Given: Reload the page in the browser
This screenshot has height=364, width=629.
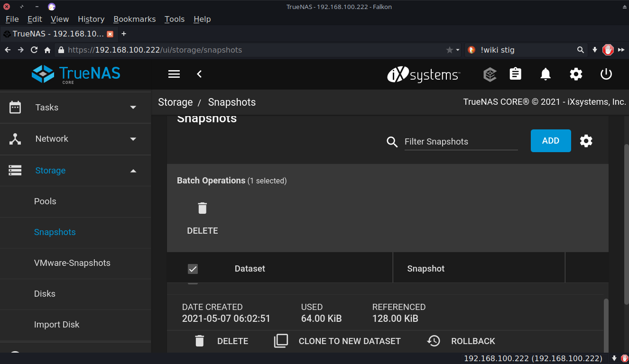Looking at the screenshot, I should [34, 50].
